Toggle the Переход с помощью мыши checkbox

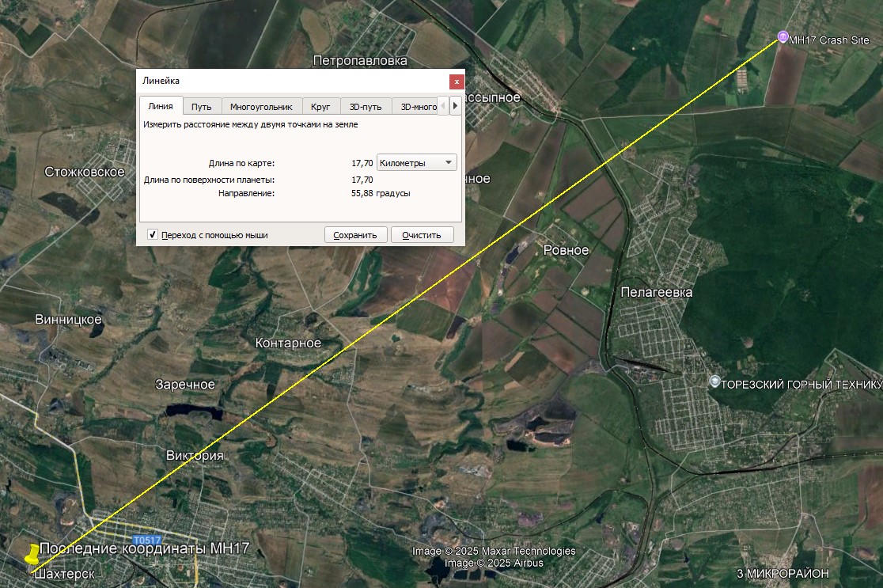point(153,235)
